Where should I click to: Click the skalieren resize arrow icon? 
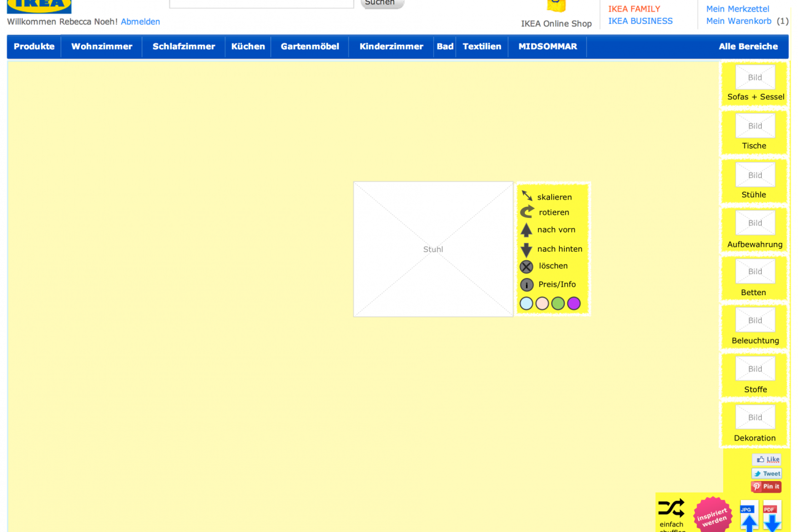pyautogui.click(x=527, y=196)
